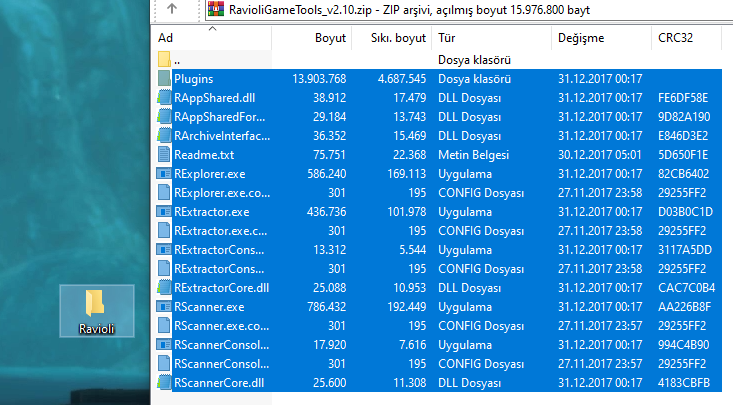Click the RExplorer.exe application icon

(164, 174)
